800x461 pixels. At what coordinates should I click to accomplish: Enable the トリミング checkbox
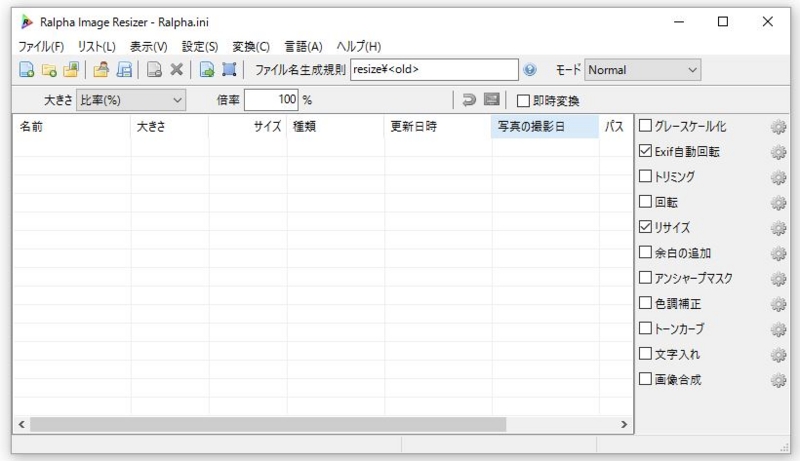tap(645, 176)
